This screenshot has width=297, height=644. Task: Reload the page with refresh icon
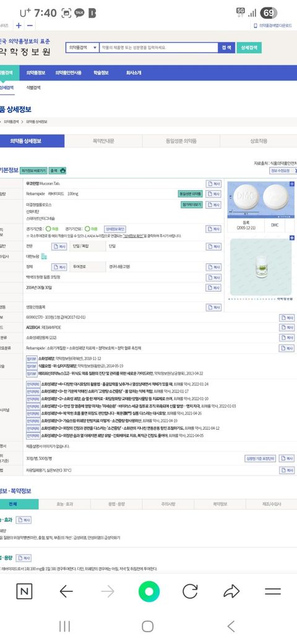click(190, 591)
